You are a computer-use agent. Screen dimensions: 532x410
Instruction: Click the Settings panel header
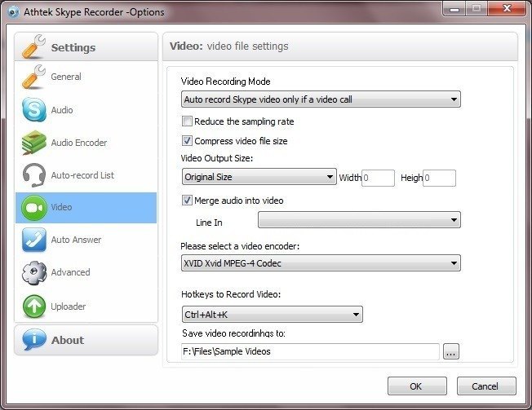(86, 47)
